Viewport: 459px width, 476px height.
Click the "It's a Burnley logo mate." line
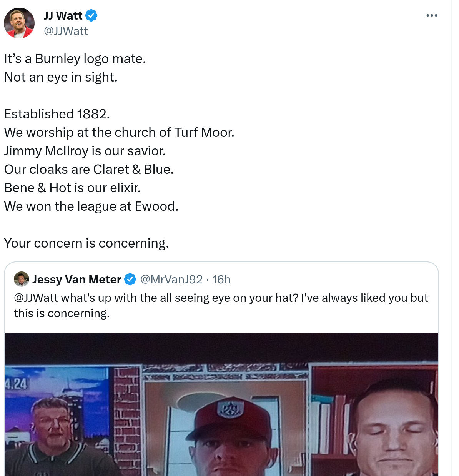point(75,59)
